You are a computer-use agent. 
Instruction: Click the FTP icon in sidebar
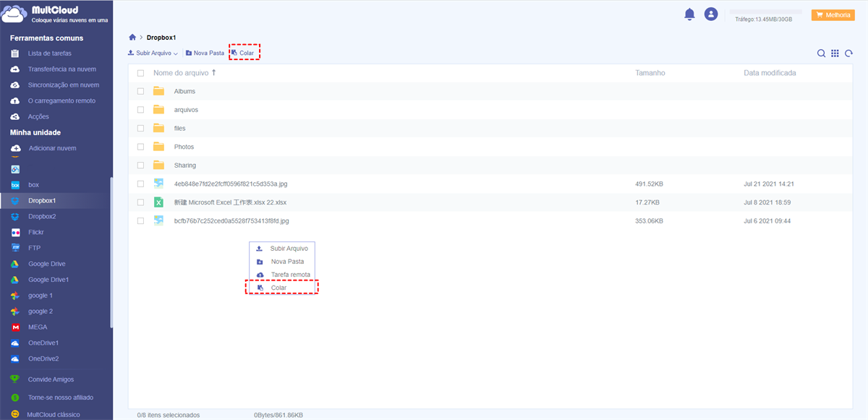coord(14,248)
